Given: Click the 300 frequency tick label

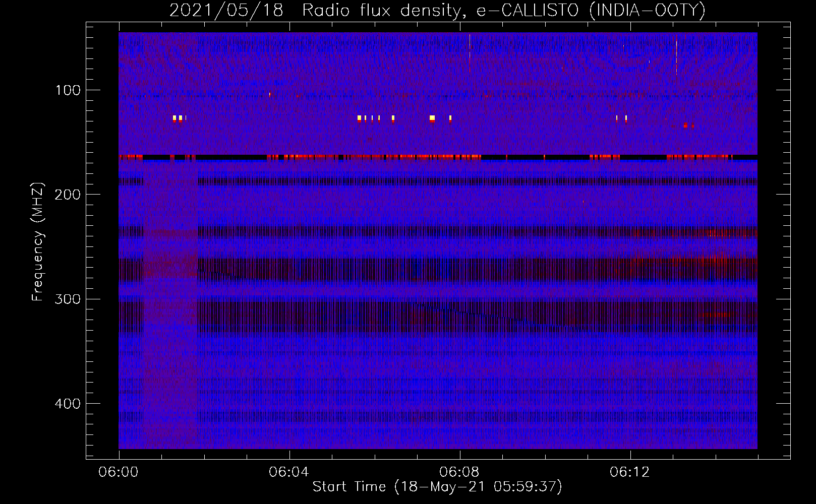Looking at the screenshot, I should [68, 299].
